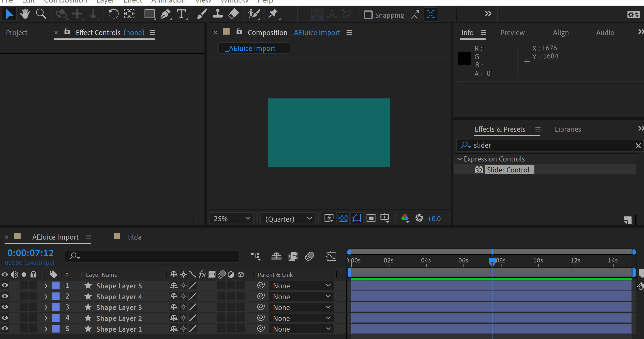Select the Zoom tool
The height and width of the screenshot is (339, 644).
coord(41,14)
